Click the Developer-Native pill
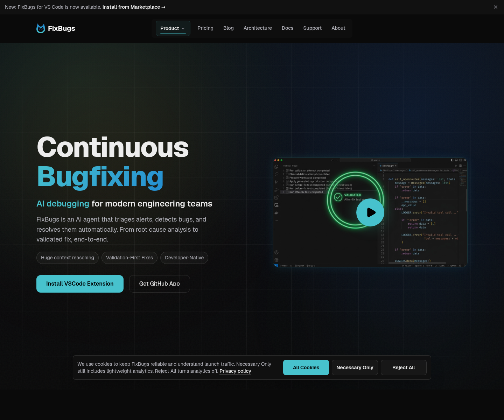504x420 pixels. (184, 258)
